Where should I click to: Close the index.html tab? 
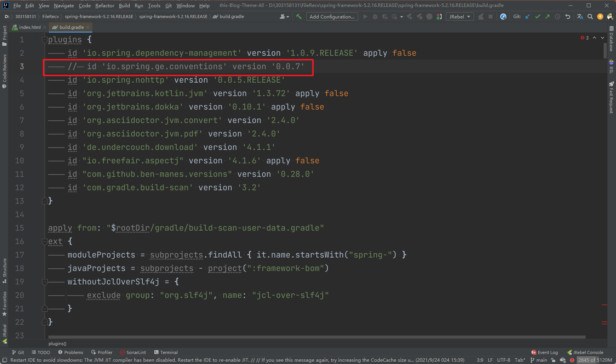coord(45,27)
